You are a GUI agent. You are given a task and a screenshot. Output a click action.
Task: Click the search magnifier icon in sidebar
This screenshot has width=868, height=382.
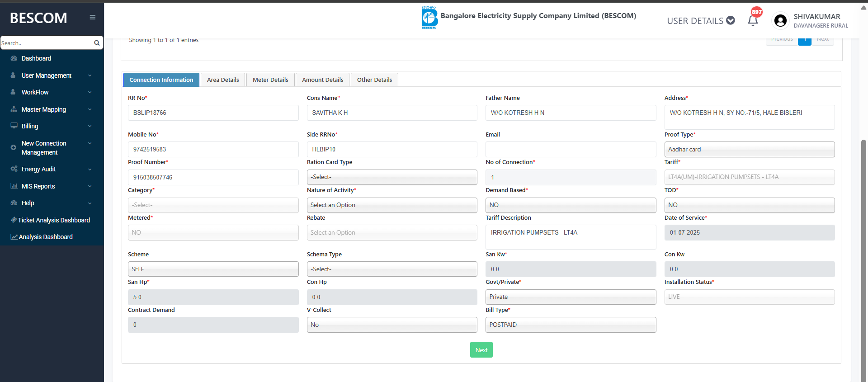pyautogui.click(x=97, y=43)
